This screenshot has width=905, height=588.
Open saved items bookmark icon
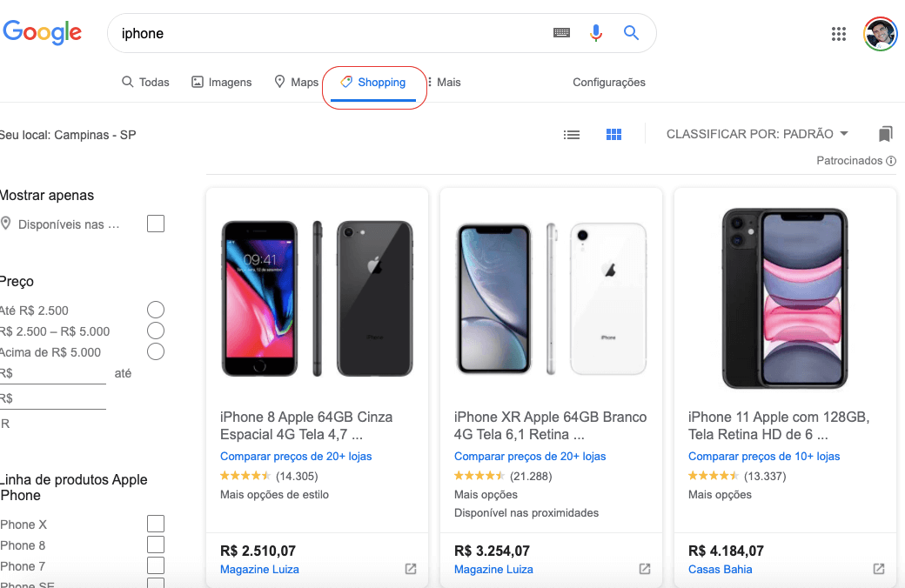pos(886,134)
